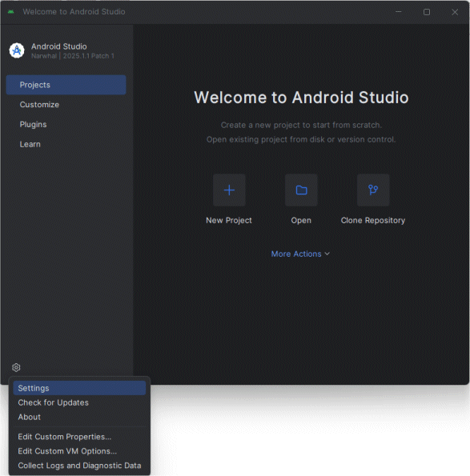The image size is (470, 476).
Task: Click Collect Logs and Diagnostic Data
Action: point(79,466)
